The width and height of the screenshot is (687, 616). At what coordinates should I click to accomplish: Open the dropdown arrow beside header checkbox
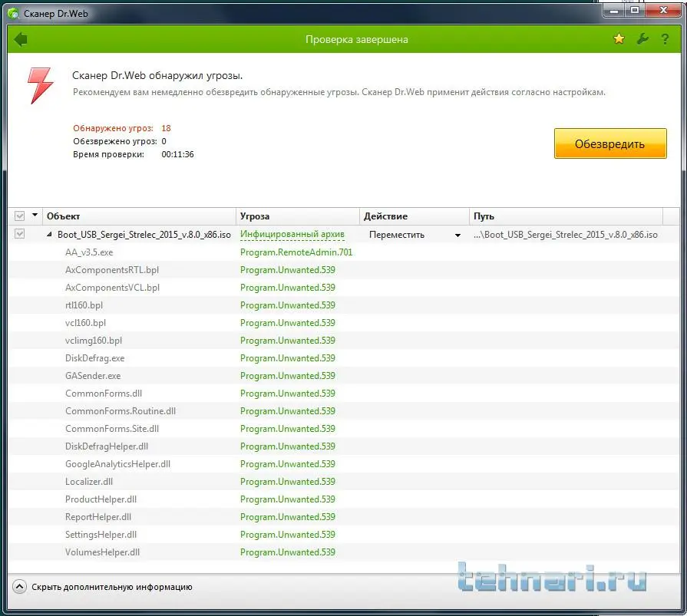click(x=35, y=215)
